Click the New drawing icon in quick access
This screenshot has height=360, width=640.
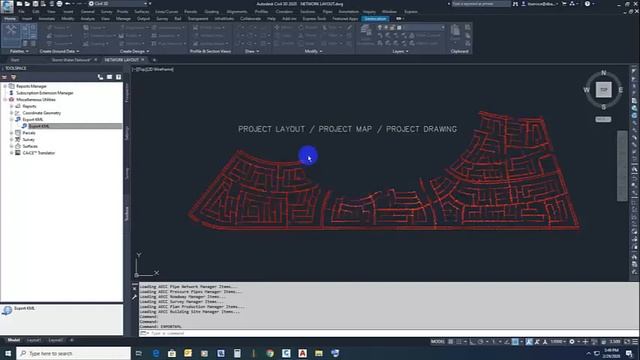(19, 4)
